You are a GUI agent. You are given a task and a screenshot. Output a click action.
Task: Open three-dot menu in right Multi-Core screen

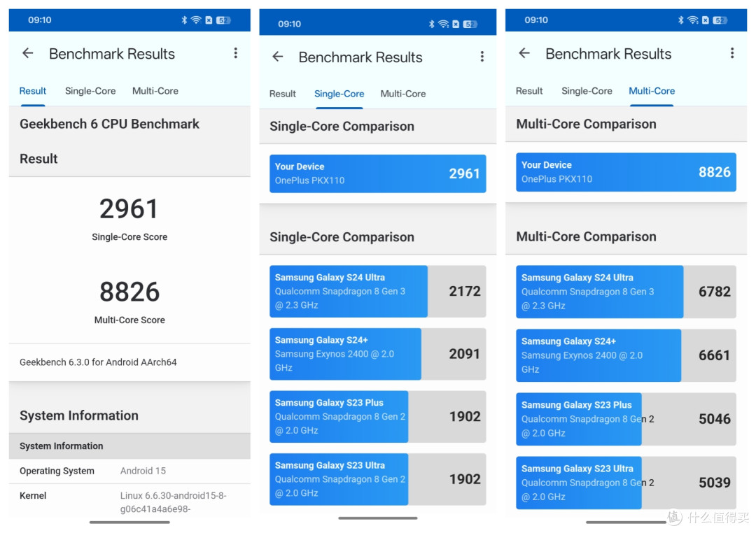tap(732, 53)
